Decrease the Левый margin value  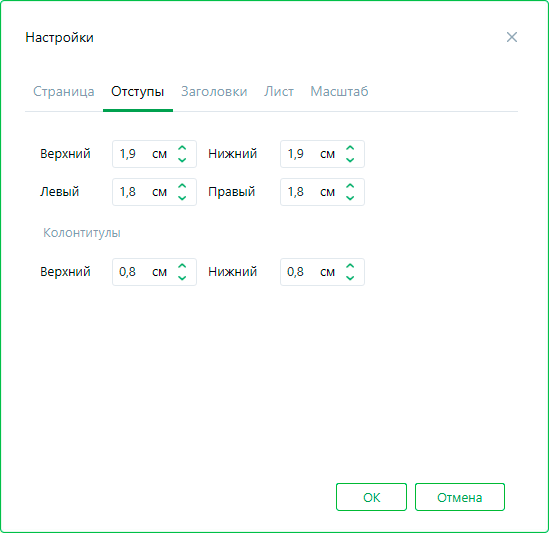click(182, 198)
